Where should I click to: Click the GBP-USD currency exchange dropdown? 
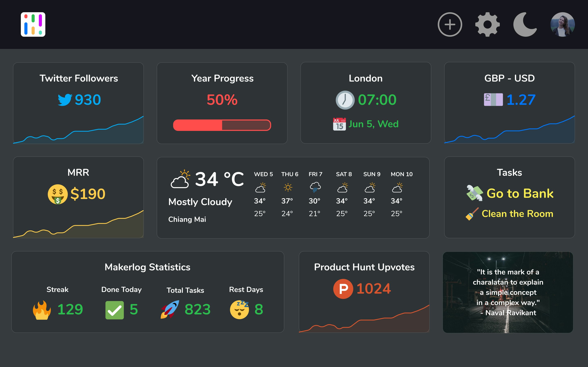pyautogui.click(x=510, y=78)
